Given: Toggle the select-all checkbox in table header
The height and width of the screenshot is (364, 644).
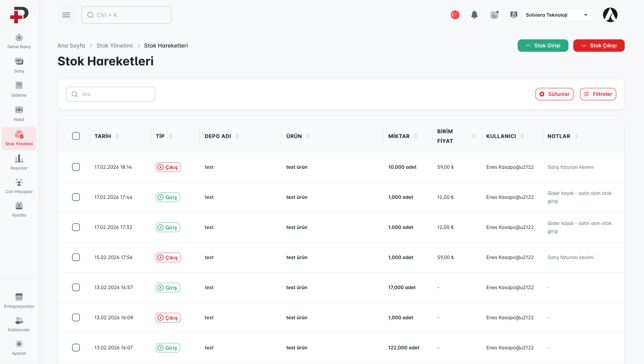Looking at the screenshot, I should coord(76,136).
